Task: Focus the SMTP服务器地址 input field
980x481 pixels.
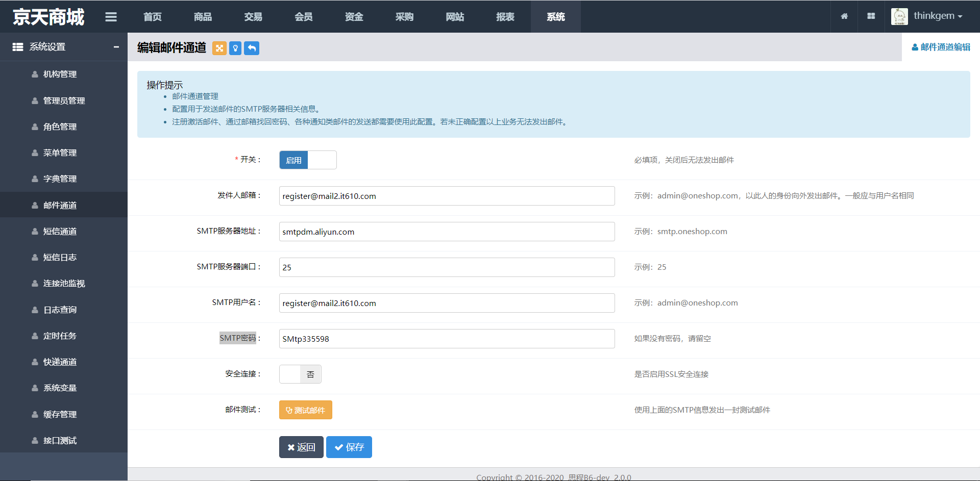Action: [x=447, y=232]
